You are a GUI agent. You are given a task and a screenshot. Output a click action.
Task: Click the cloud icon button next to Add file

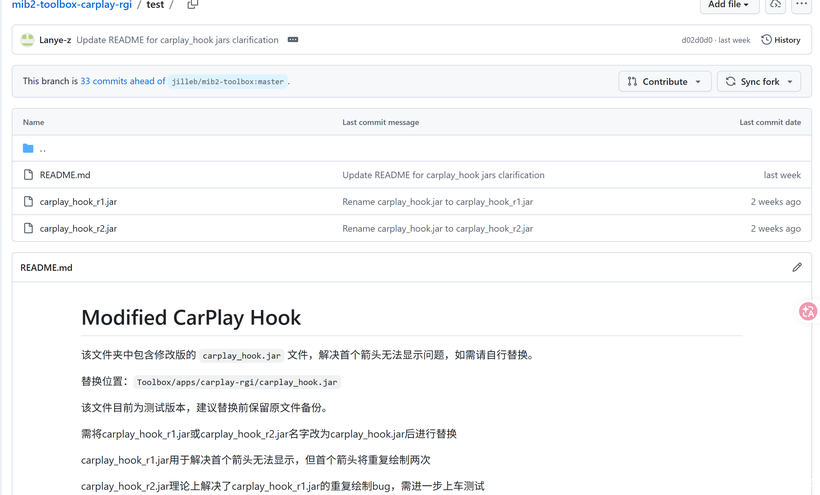776,5
